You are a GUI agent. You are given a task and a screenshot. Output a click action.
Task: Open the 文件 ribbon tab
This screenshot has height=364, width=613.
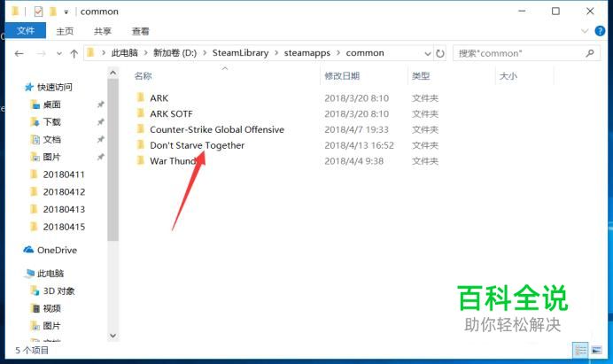pos(26,30)
